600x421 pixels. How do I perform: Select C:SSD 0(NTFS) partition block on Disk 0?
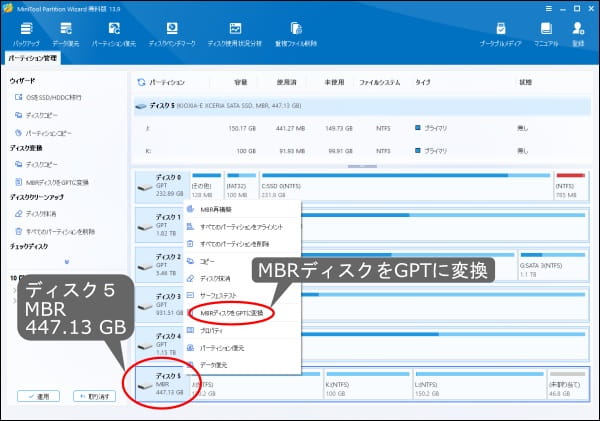(406, 186)
